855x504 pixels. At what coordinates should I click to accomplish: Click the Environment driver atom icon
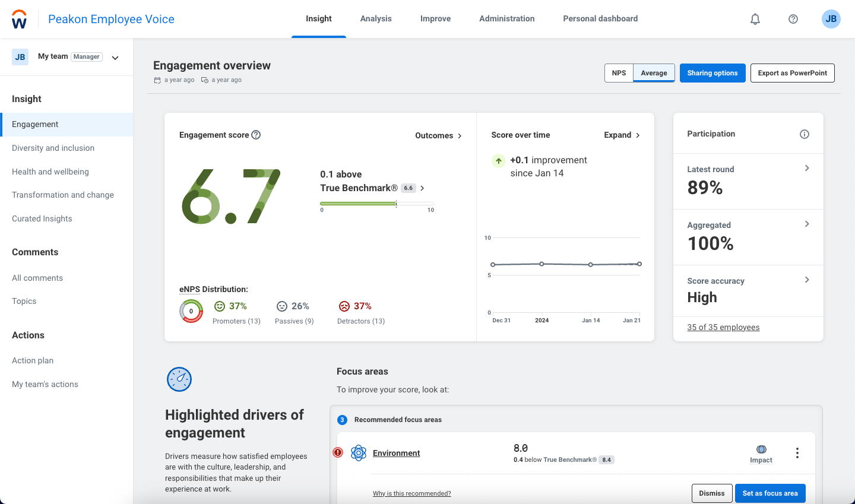(x=358, y=452)
